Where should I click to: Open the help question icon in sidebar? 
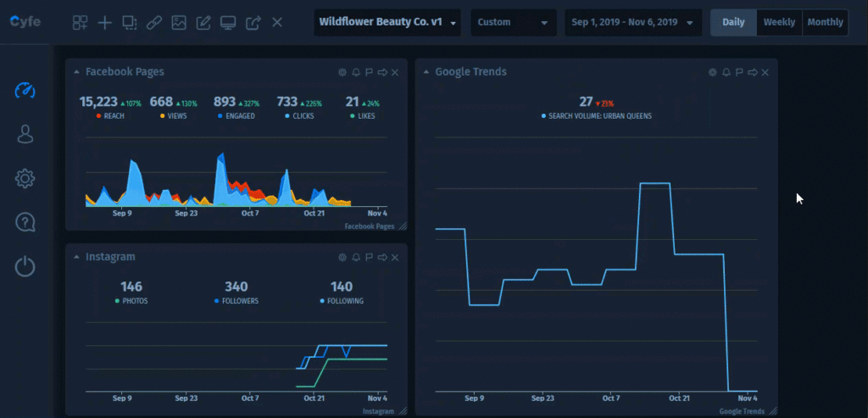(x=25, y=222)
